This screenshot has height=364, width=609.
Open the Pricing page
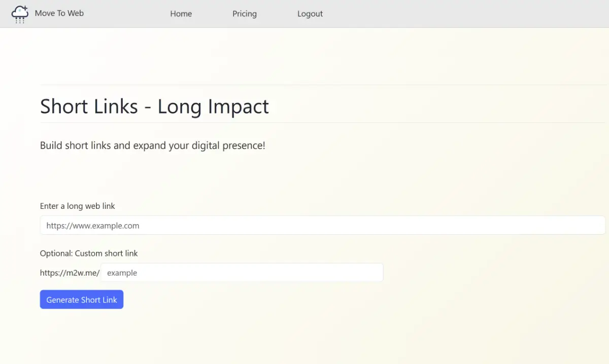pyautogui.click(x=244, y=14)
